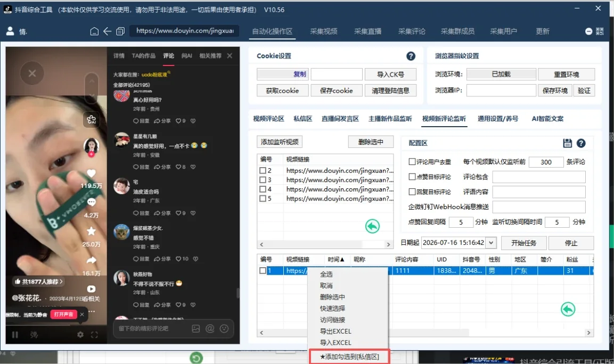The image size is (614, 364).
Task: Check the box for video row 4
Action: tap(263, 189)
